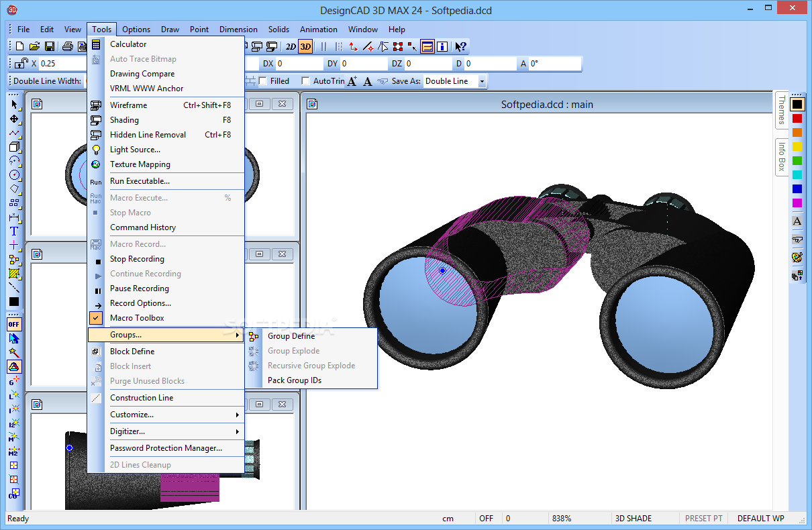Screen dimensions: 812x530
Task: Click 3D SHADE in status bar
Action: [633, 519]
